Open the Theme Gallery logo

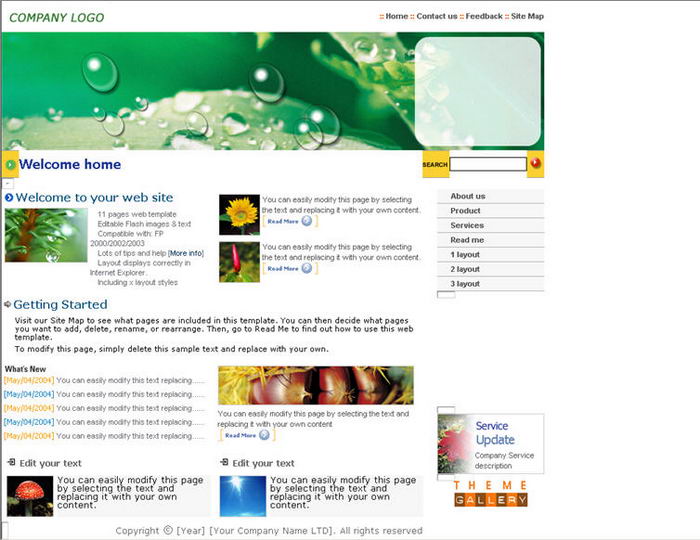(x=490, y=493)
